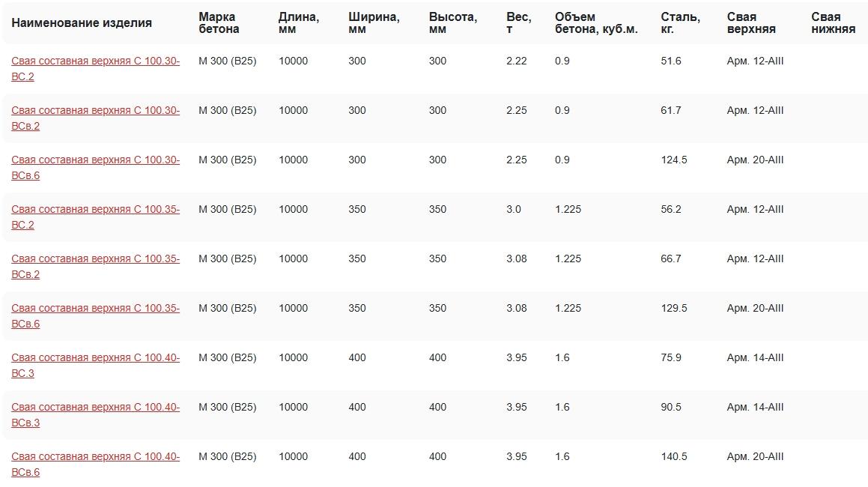Image resolution: width=868 pixels, height=487 pixels.
Task: Follow the С 100.30-ВСв.6 product link
Action: click(95, 160)
